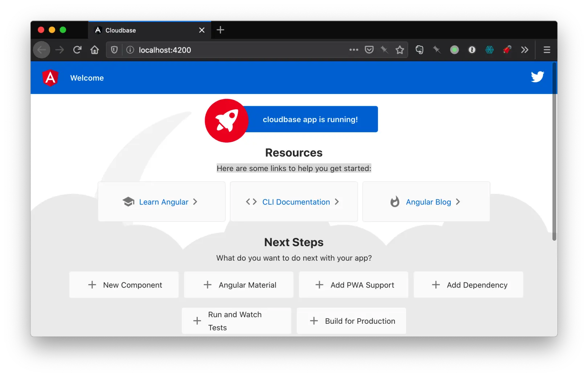Click the graduation cap icon beside Learn Angular
Image resolution: width=588 pixels, height=377 pixels.
point(128,202)
